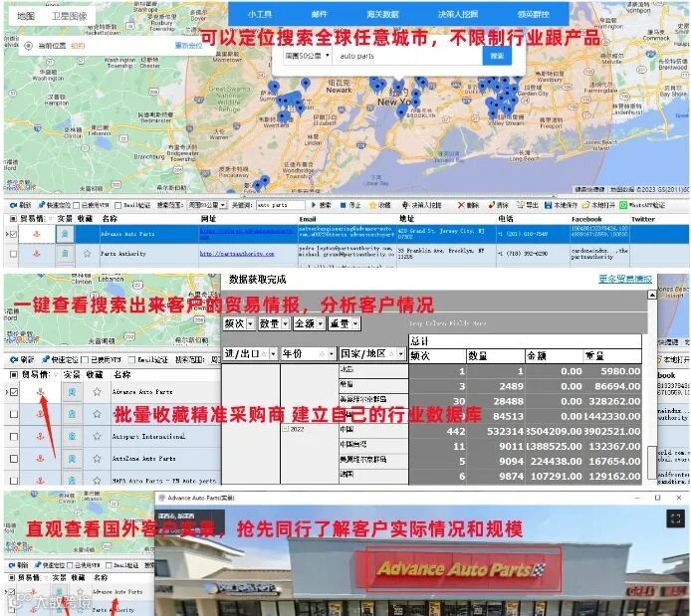The height and width of the screenshot is (616, 691).
Task: Click the auto parts map search field
Action: tap(407, 56)
